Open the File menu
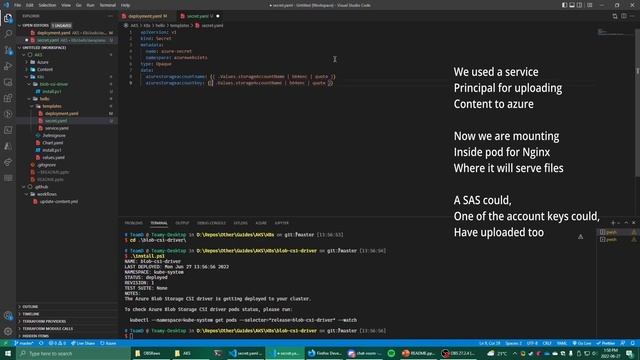640x360 pixels. point(17,5)
